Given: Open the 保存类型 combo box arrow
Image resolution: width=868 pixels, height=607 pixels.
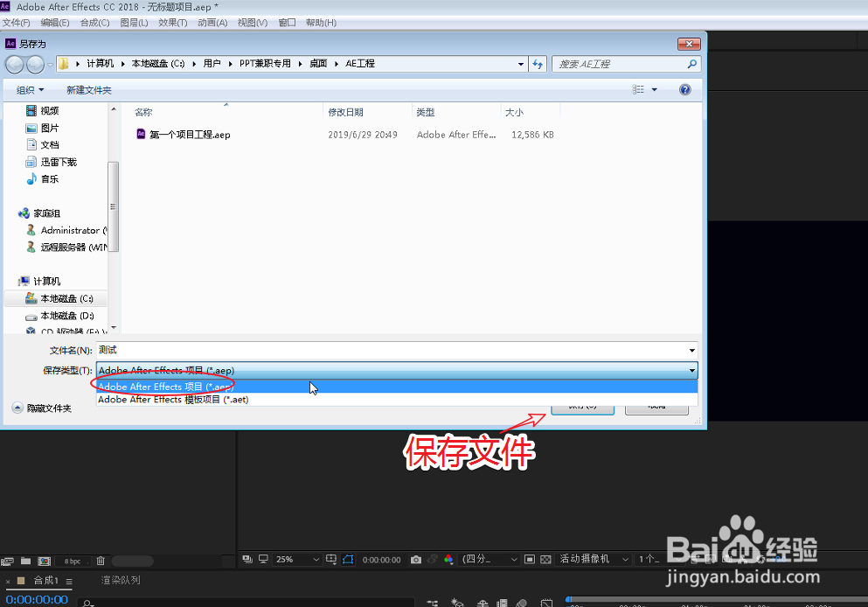Looking at the screenshot, I should (x=692, y=371).
